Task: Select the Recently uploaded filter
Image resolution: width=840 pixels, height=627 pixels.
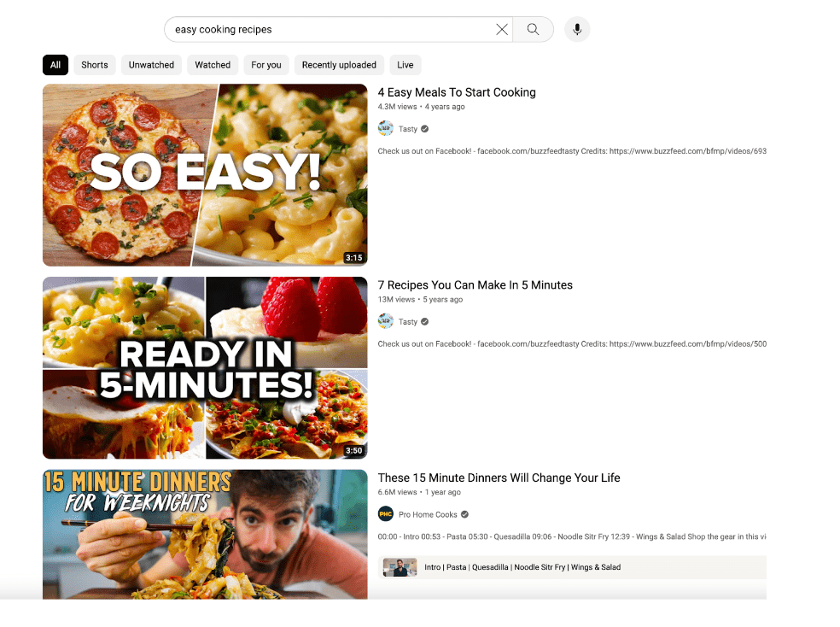Action: (338, 64)
